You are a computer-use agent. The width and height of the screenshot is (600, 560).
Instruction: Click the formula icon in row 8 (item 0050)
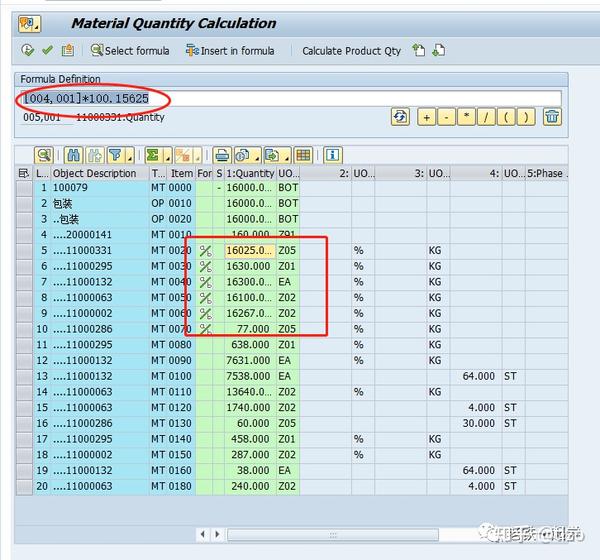[x=205, y=298]
